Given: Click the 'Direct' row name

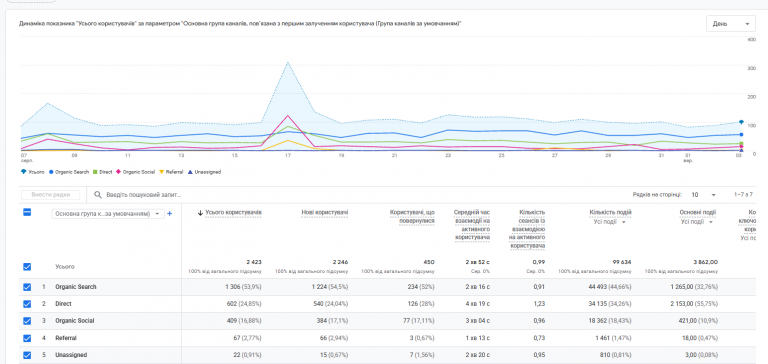Looking at the screenshot, I should pos(63,304).
